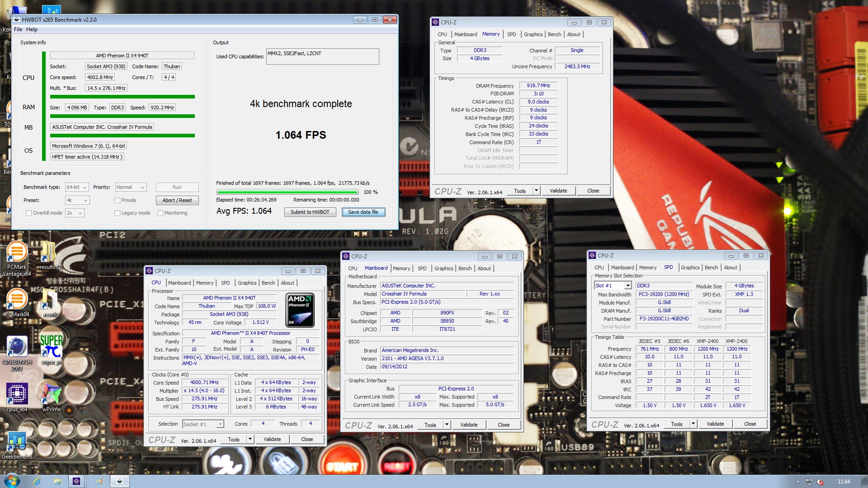Click volume icon in system tray
Image resolution: width=868 pixels, height=488 pixels.
click(820, 482)
